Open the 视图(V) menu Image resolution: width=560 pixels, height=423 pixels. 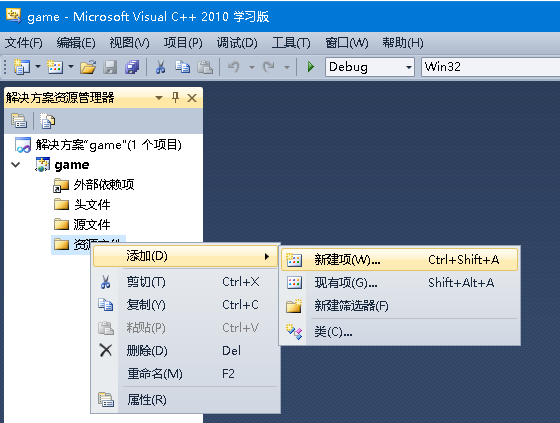tap(129, 43)
